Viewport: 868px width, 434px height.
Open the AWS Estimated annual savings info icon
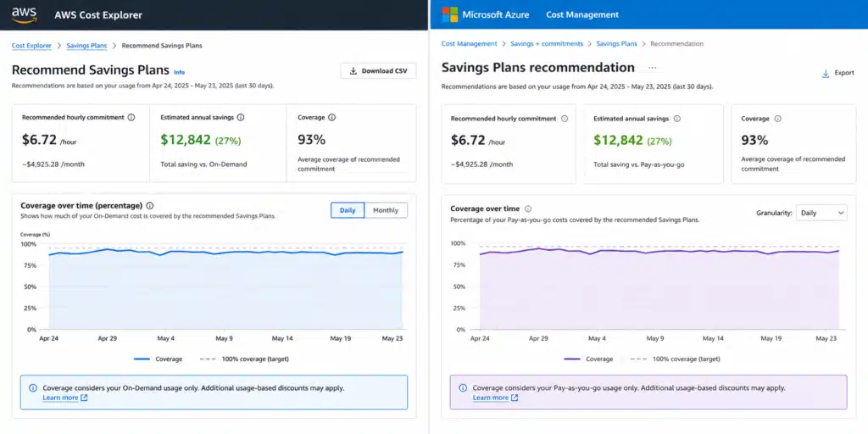(x=241, y=117)
